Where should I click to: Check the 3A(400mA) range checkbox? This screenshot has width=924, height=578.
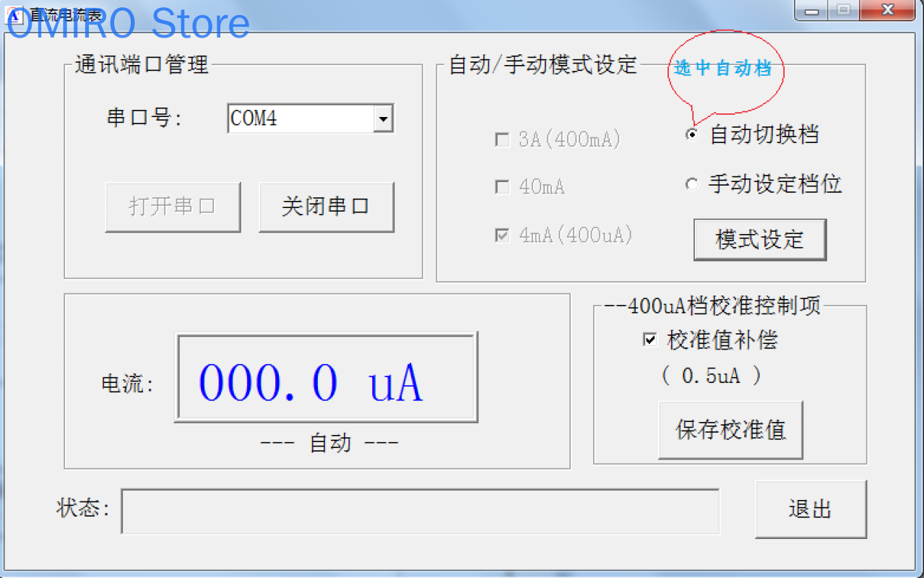click(x=502, y=139)
